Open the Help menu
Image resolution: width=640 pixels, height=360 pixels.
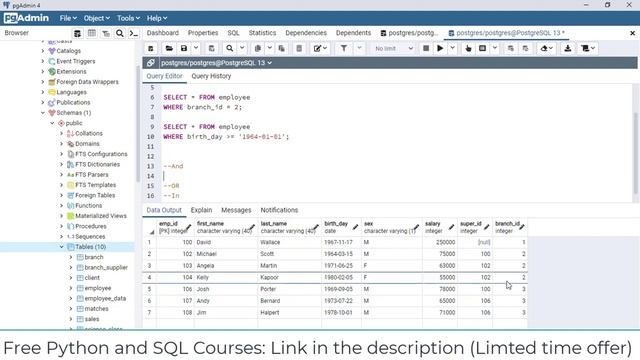tap(157, 18)
